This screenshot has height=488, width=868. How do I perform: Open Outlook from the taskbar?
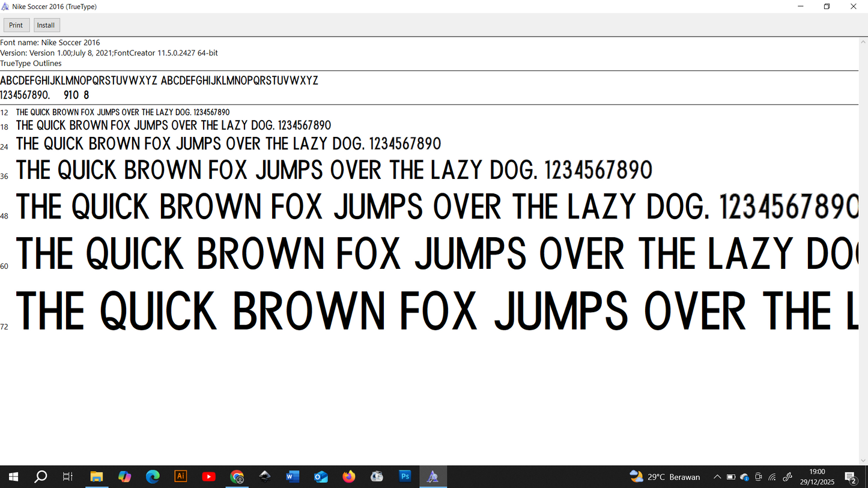point(321,477)
